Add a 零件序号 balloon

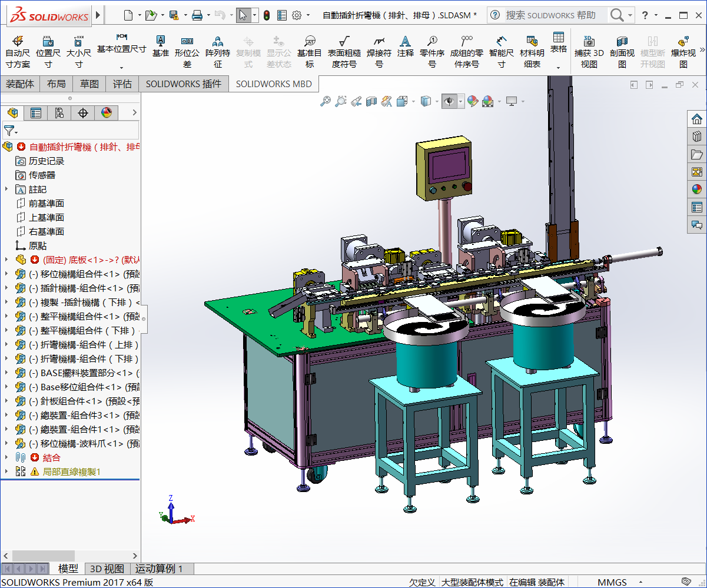[432, 51]
